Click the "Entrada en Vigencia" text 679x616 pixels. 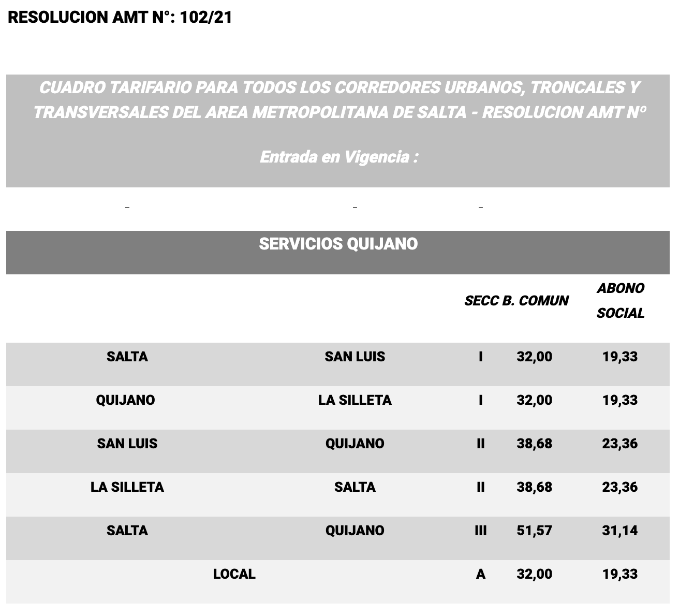tap(339, 157)
